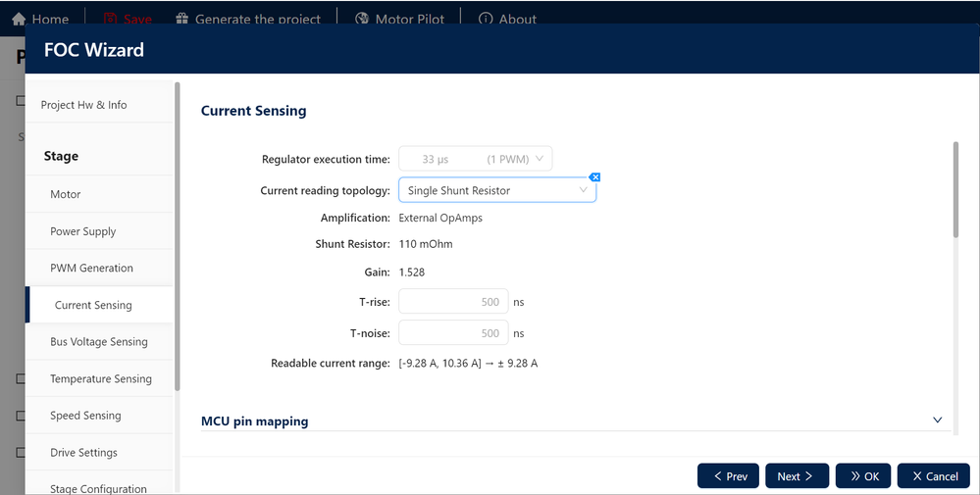Image resolution: width=980 pixels, height=495 pixels.
Task: Click the Motor Pilot gauge icon
Action: tap(362, 19)
